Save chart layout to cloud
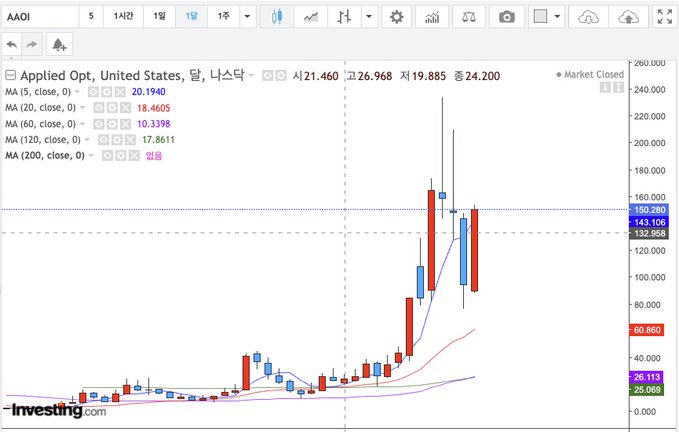The image size is (679, 432). coord(628,16)
